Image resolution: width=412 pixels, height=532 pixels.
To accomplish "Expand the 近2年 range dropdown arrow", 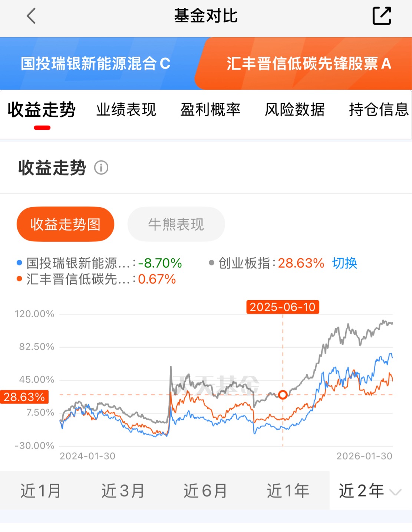I will [x=395, y=492].
